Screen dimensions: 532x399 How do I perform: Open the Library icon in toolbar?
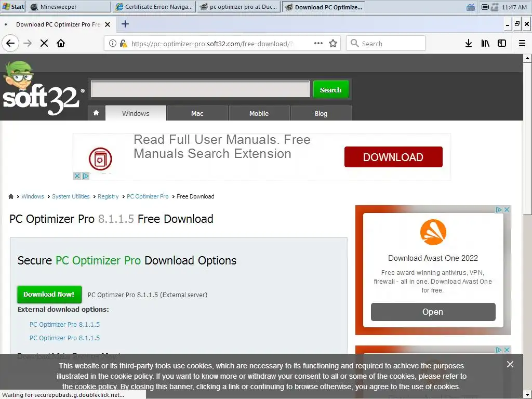pyautogui.click(x=485, y=44)
